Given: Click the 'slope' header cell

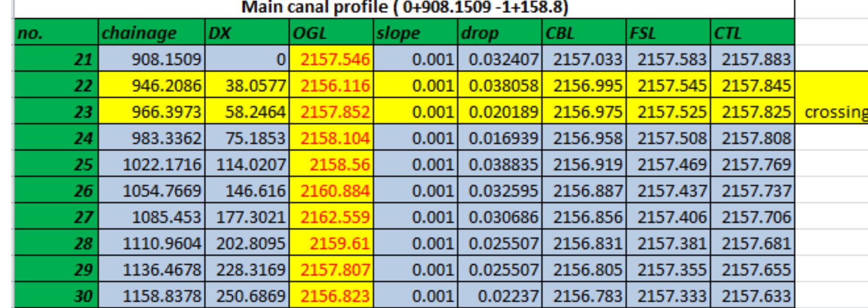Looking at the screenshot, I should [x=415, y=33].
